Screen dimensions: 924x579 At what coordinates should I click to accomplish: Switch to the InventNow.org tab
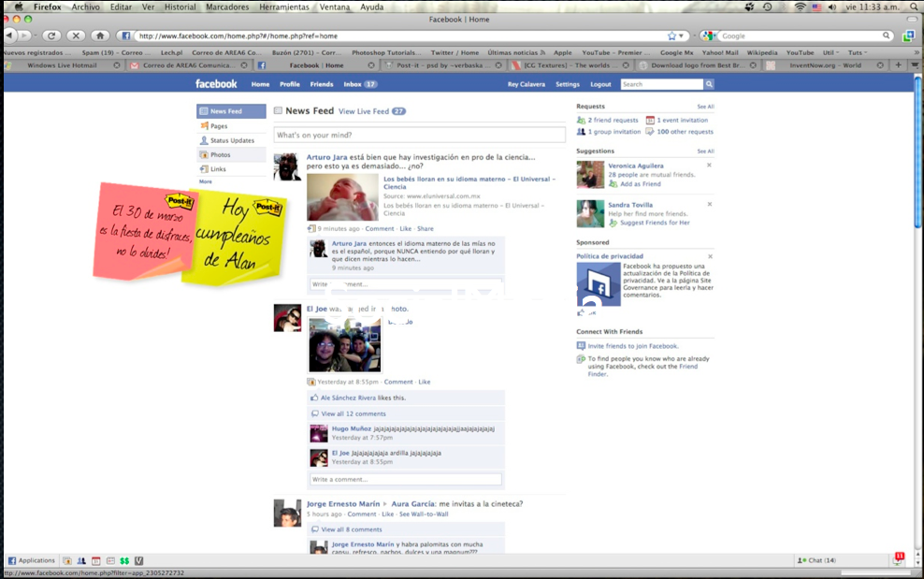tap(825, 65)
